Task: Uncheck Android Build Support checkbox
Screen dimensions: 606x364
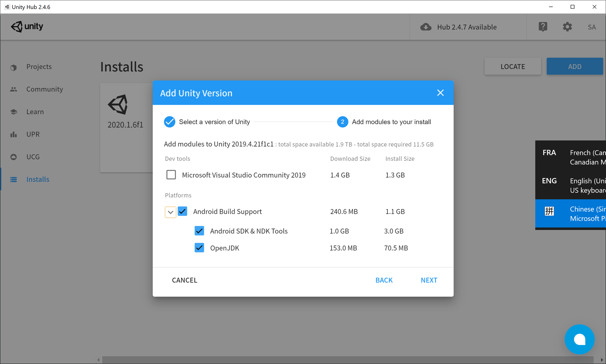Action: [183, 211]
